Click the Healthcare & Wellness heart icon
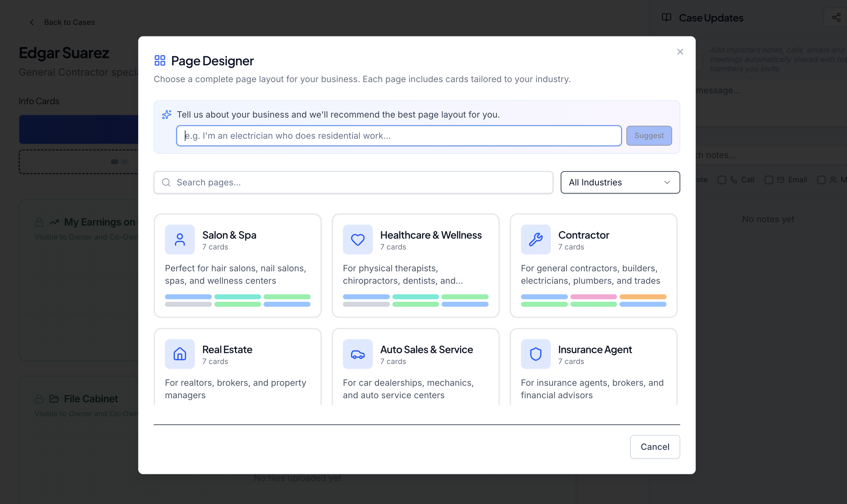Viewport: 847px width, 504px height. click(358, 240)
